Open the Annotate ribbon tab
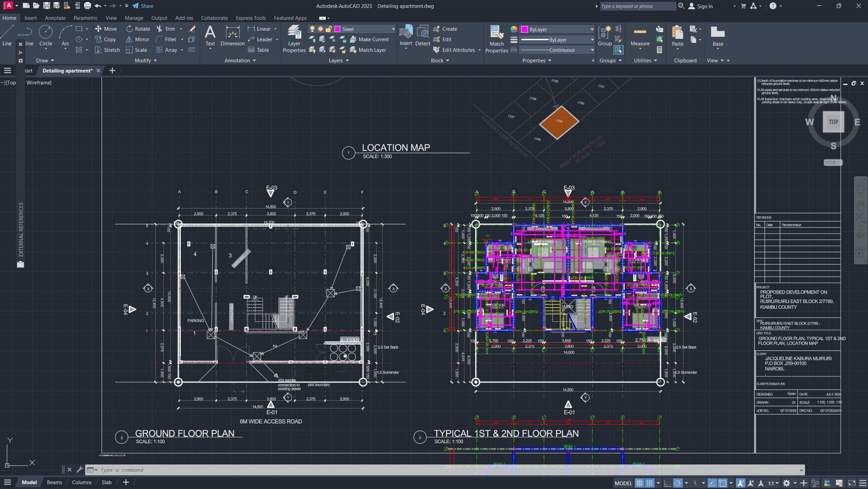 point(55,18)
